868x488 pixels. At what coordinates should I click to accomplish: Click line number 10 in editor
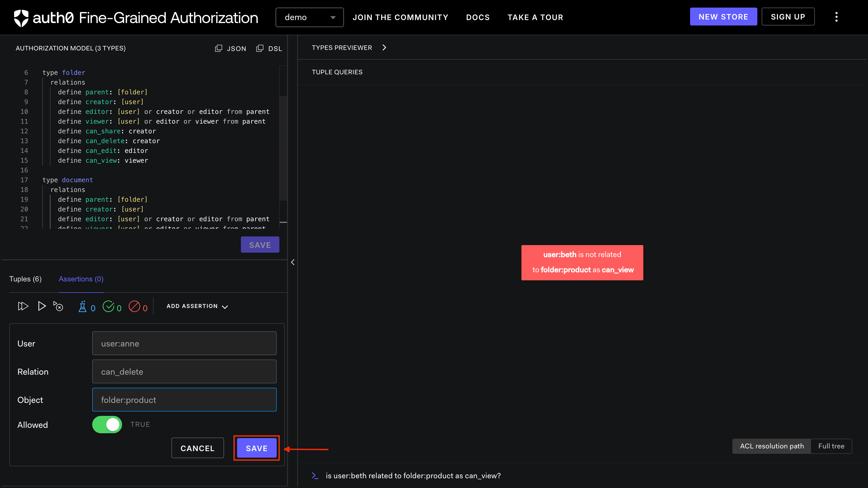(x=24, y=111)
